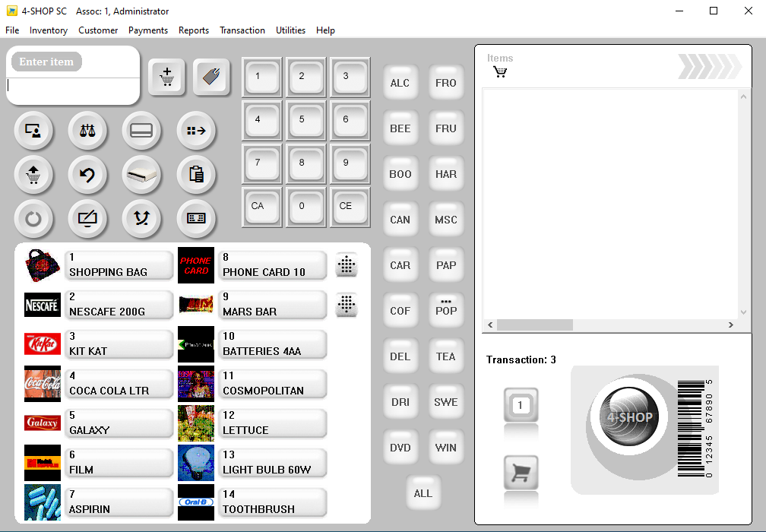The image size is (766, 532).
Task: Click the CA keypad button
Action: coord(262,207)
